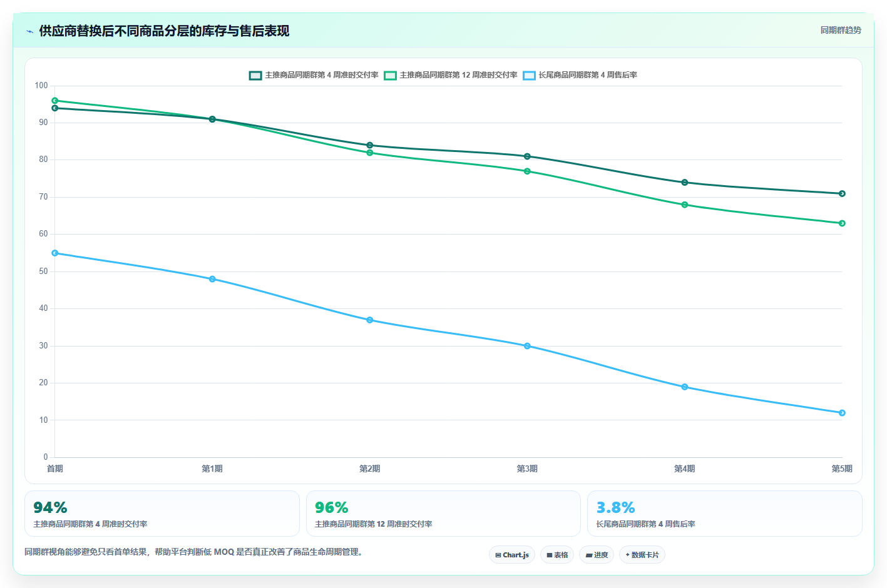Screen dimensions: 887x588
Task: Toggle the 主推商品同期群第 12 周准时交付率 legend series
Action: click(x=451, y=75)
